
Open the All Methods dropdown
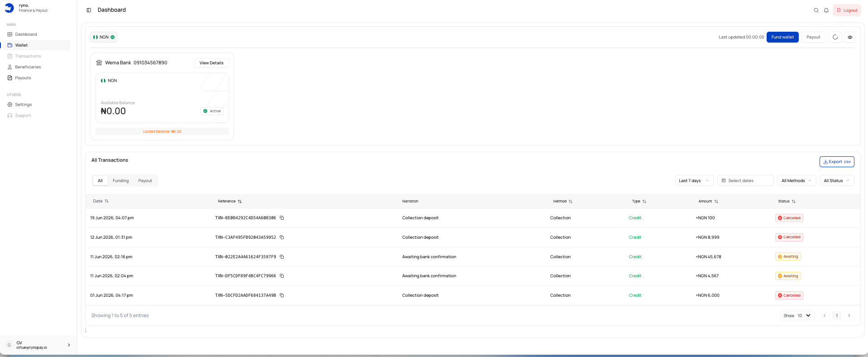coord(797,180)
